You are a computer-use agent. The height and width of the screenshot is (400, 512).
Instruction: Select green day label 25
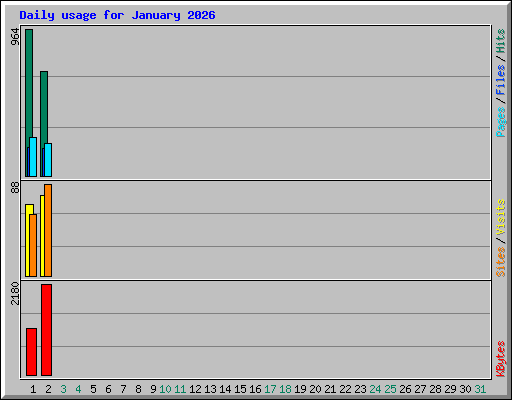(390, 389)
